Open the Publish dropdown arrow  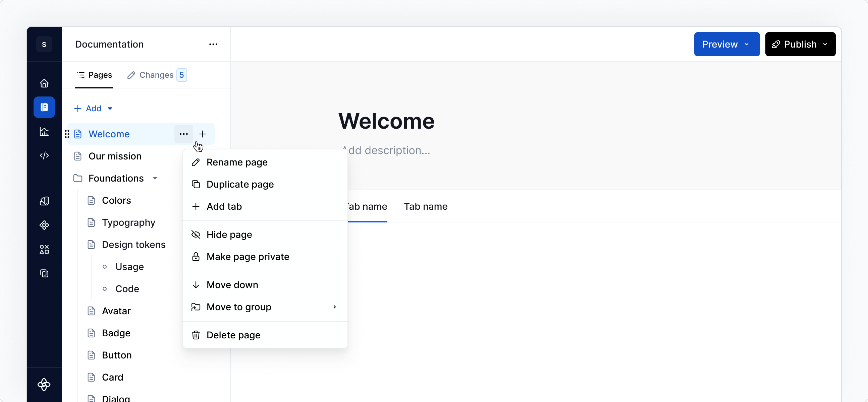[825, 44]
